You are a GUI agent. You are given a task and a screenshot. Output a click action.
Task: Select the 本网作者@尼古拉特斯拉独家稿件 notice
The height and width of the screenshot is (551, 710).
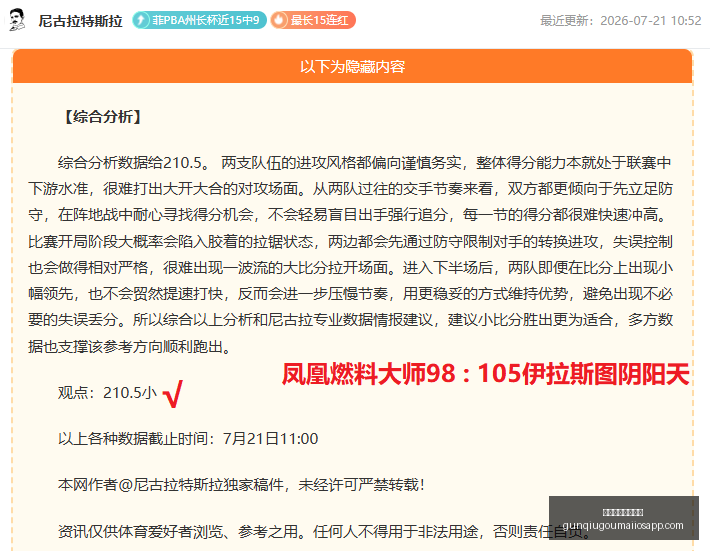point(242,485)
